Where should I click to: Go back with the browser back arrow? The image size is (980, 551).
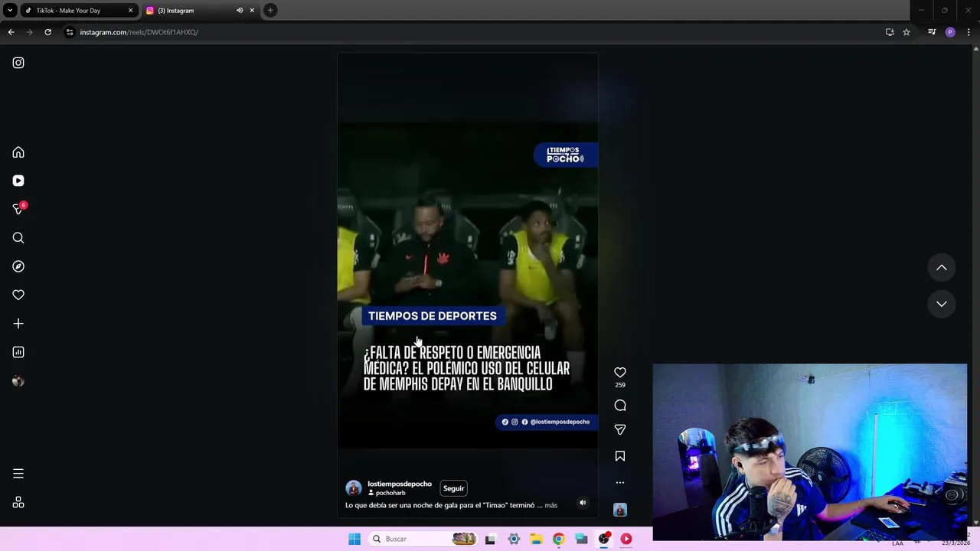(x=11, y=32)
